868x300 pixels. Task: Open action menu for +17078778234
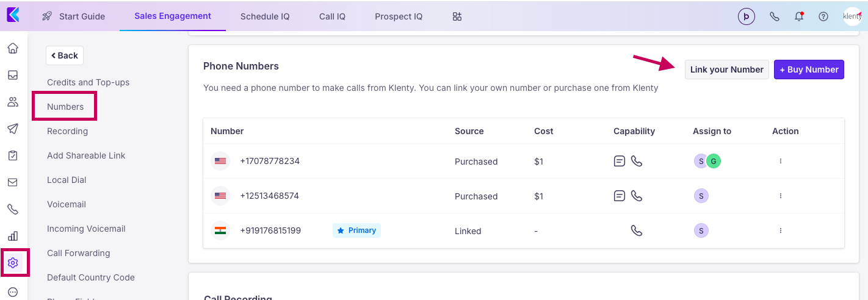(x=781, y=162)
